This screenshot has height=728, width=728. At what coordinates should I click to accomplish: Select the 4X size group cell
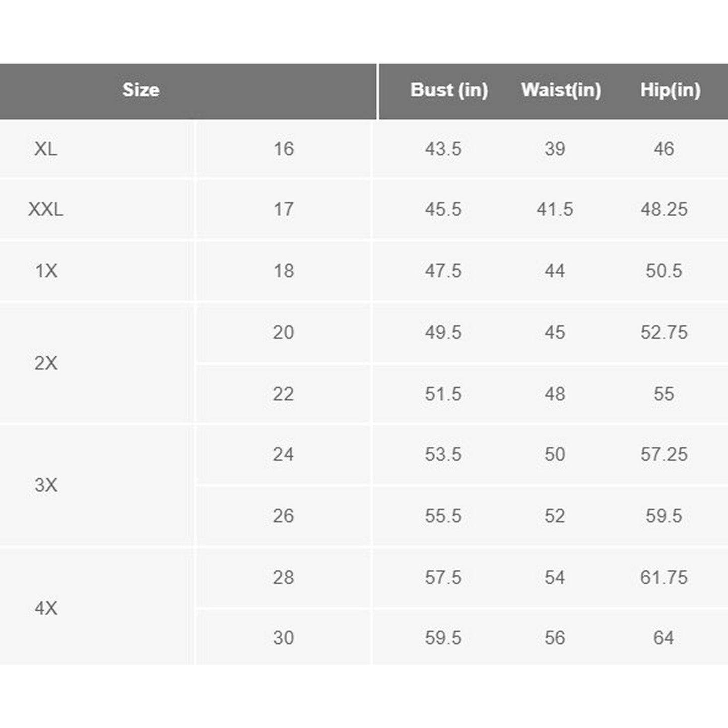[x=45, y=609]
